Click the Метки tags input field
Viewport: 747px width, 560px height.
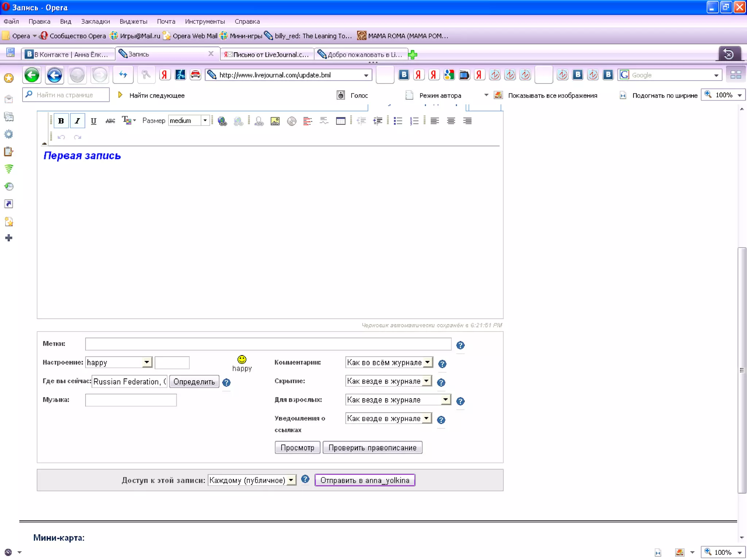268,344
